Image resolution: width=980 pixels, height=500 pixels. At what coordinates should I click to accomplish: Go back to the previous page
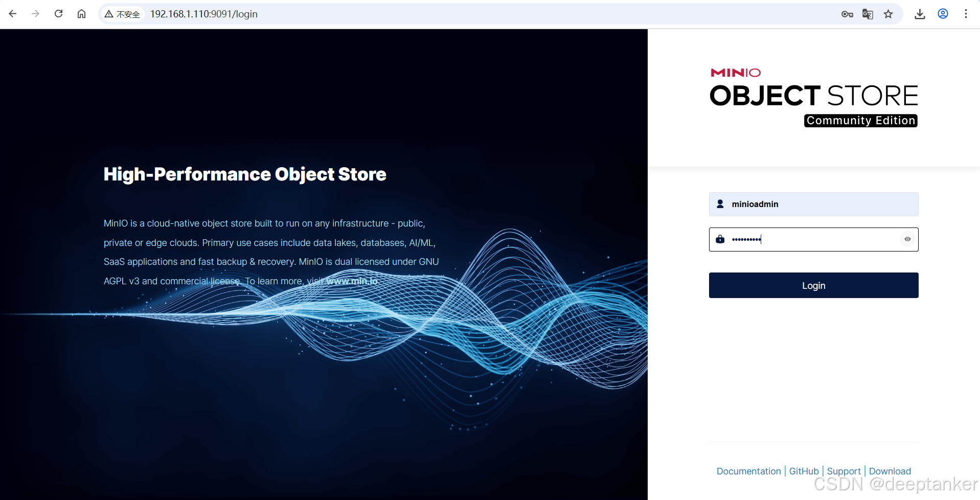13,14
